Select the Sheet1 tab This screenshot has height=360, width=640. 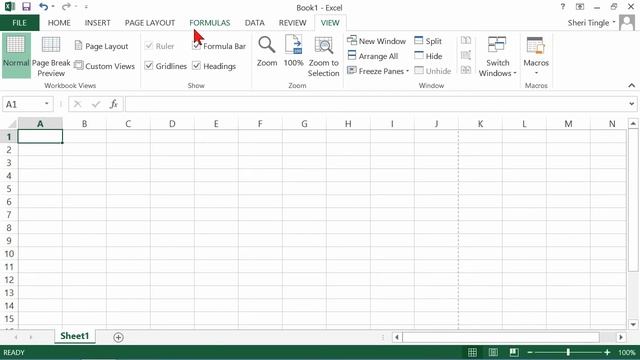click(x=75, y=336)
